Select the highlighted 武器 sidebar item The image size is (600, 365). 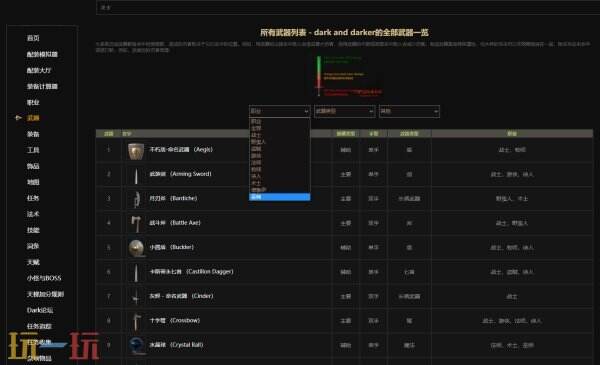pyautogui.click(x=33, y=118)
